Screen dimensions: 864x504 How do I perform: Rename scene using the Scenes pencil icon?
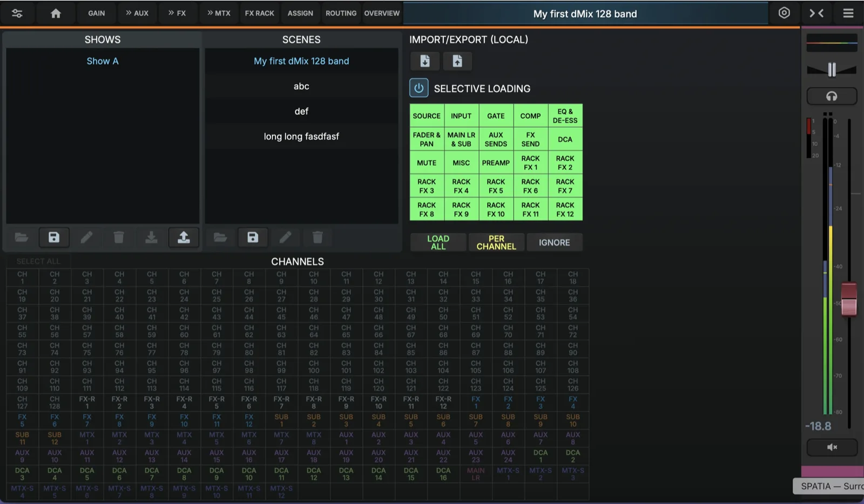[285, 237]
